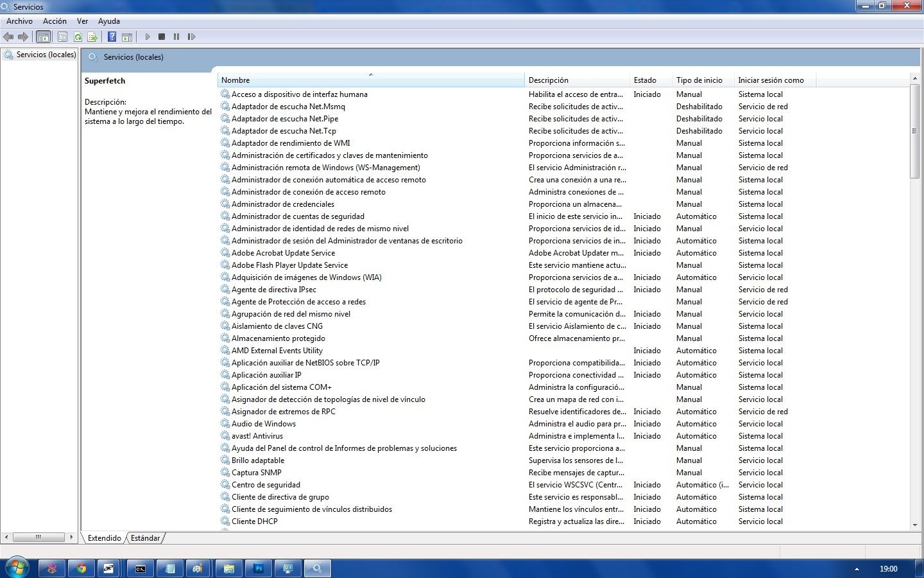Click the Forward navigation arrow
The image size is (924, 578).
pyautogui.click(x=24, y=37)
